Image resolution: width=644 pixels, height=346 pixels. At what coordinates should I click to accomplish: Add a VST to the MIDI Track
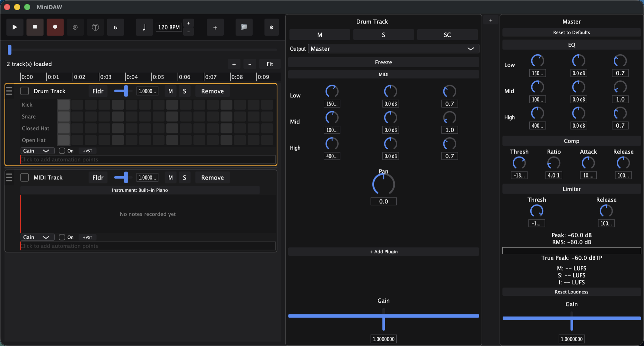coord(88,237)
